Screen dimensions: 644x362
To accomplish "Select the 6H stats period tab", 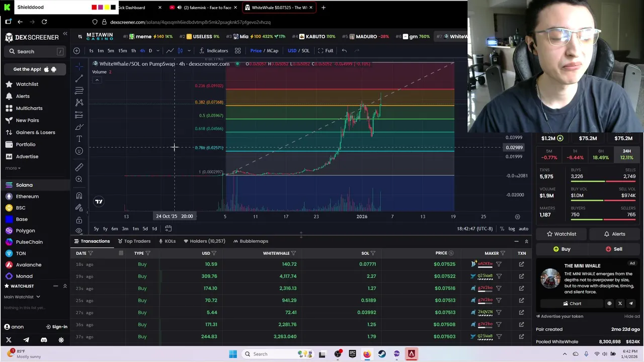I will 601,154.
